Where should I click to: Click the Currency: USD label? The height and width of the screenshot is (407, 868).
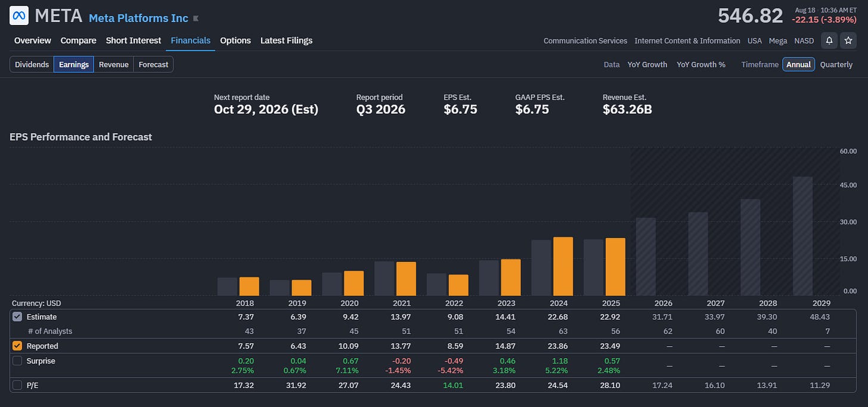click(x=36, y=303)
